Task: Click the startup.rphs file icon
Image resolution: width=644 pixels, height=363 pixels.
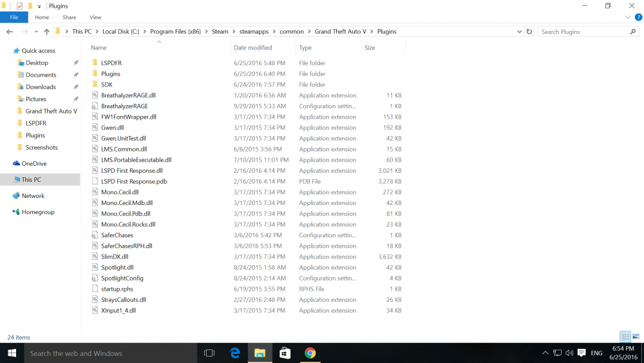Action: (x=95, y=289)
